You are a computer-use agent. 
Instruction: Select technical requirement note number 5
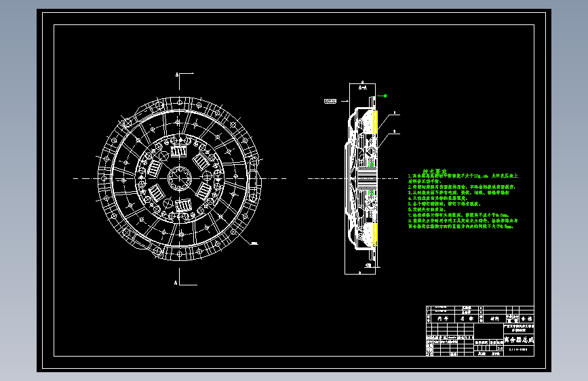(444, 203)
